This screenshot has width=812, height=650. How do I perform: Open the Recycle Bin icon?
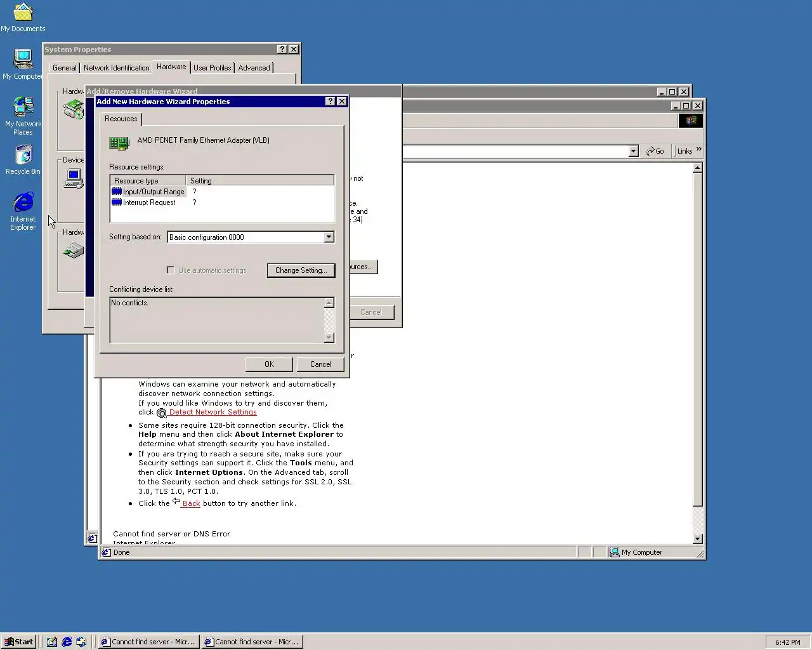[23, 159]
